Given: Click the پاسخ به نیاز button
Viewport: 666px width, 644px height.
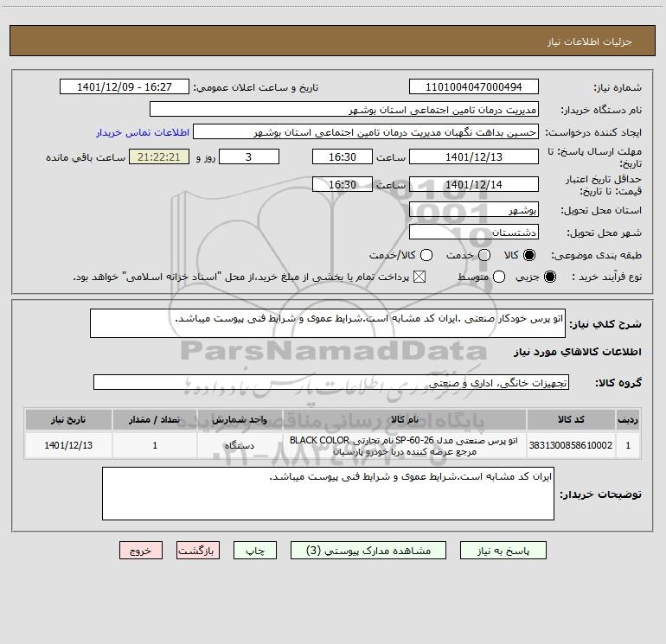Looking at the screenshot, I should click(503, 551).
